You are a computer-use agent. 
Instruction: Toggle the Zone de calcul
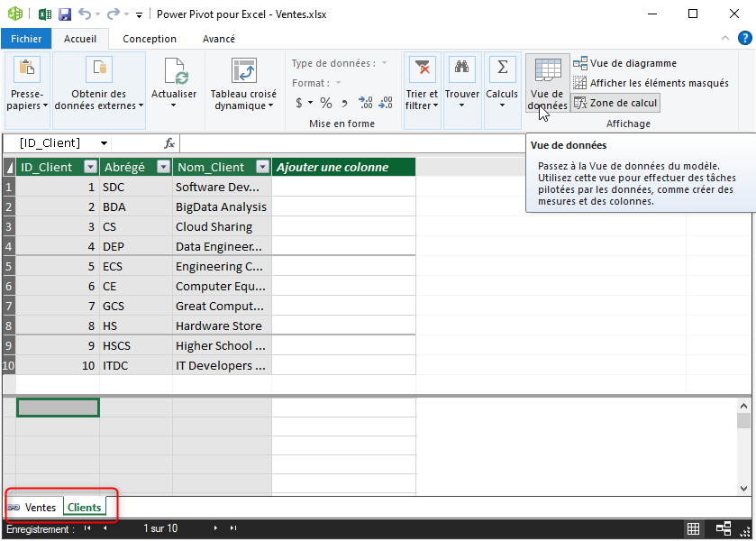(x=615, y=103)
